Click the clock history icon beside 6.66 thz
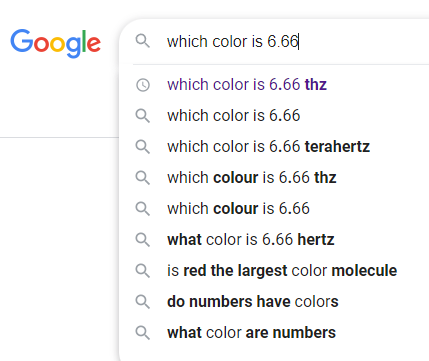 click(143, 85)
